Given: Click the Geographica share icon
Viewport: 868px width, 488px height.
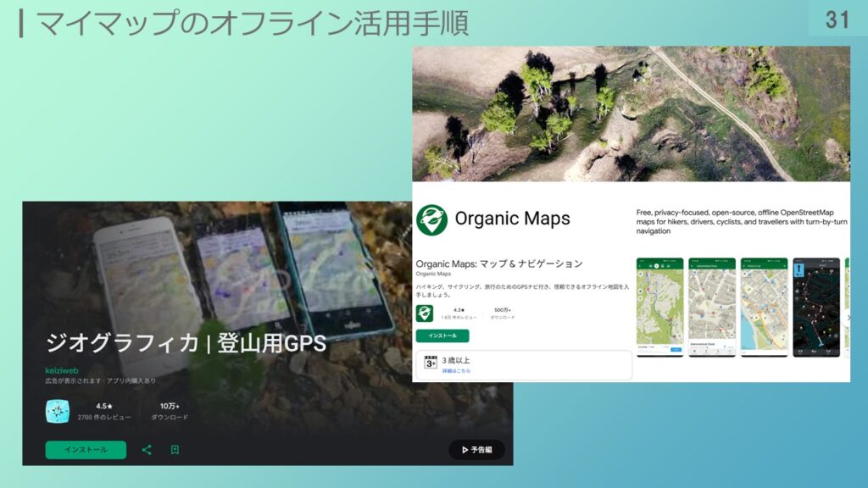Looking at the screenshot, I should coord(147,450).
